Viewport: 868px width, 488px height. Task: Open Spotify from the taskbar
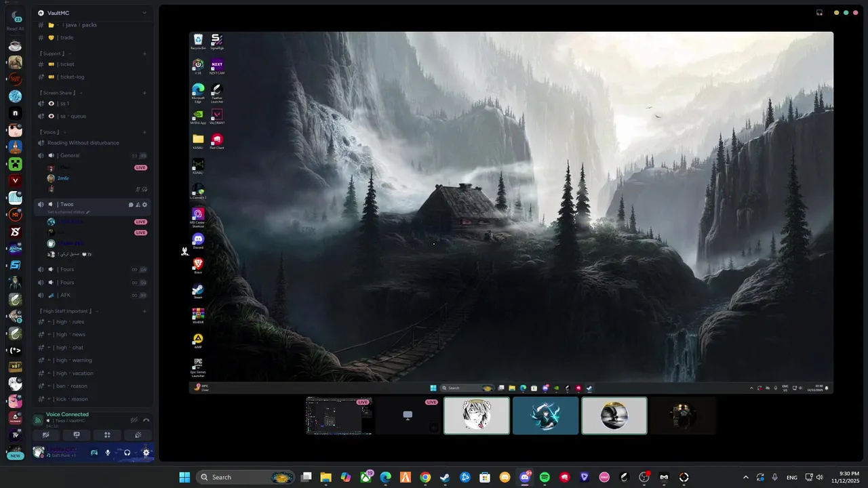click(545, 477)
